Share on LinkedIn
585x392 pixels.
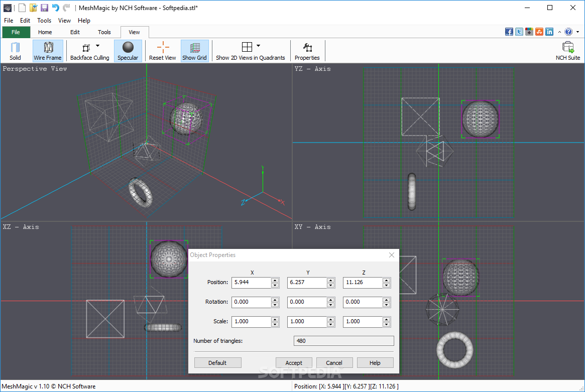pos(549,32)
